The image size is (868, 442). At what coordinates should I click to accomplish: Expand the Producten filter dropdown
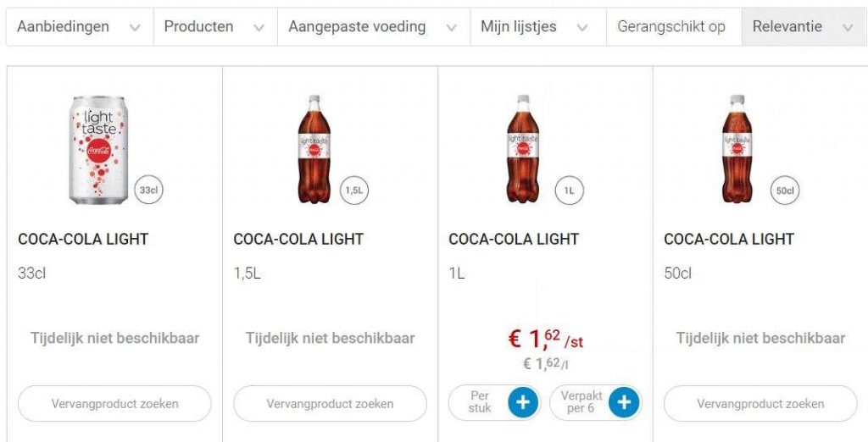point(214,27)
